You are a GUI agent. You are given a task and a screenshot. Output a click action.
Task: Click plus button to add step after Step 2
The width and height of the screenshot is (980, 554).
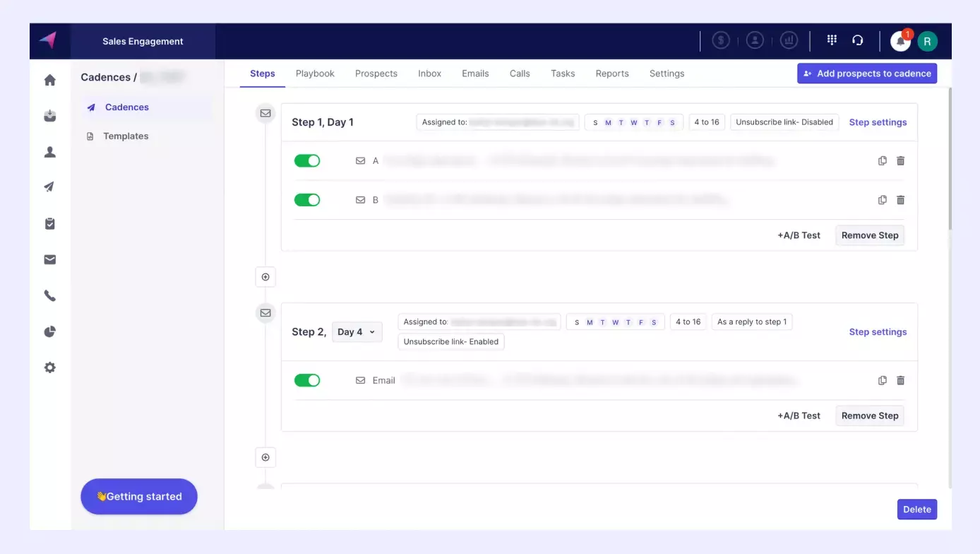click(265, 457)
